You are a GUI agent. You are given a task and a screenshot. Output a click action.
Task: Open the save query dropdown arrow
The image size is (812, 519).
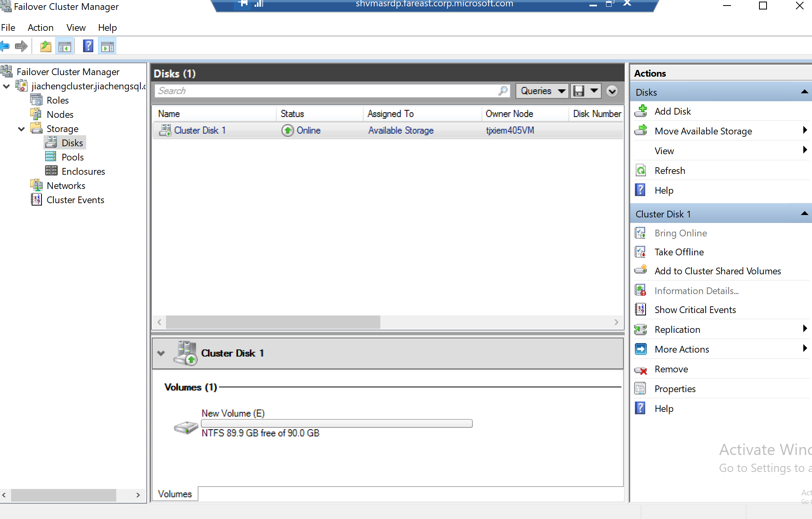pyautogui.click(x=594, y=91)
